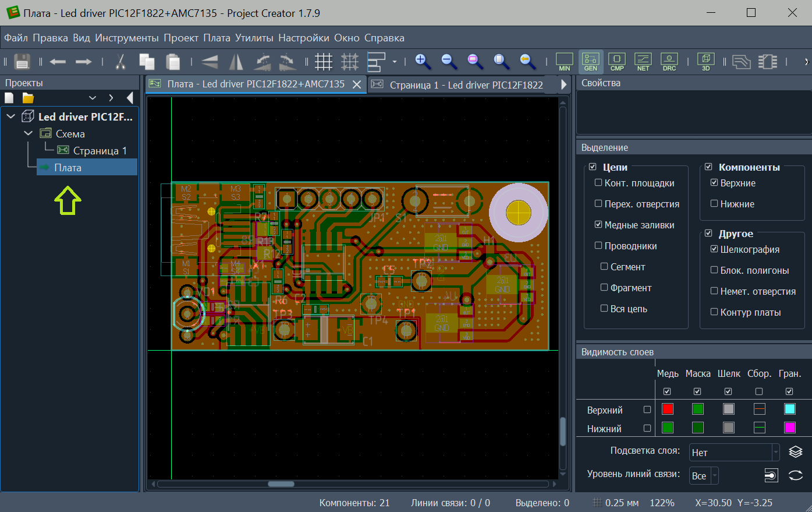Click the place component chip icon
The image size is (812, 512).
(768, 61)
